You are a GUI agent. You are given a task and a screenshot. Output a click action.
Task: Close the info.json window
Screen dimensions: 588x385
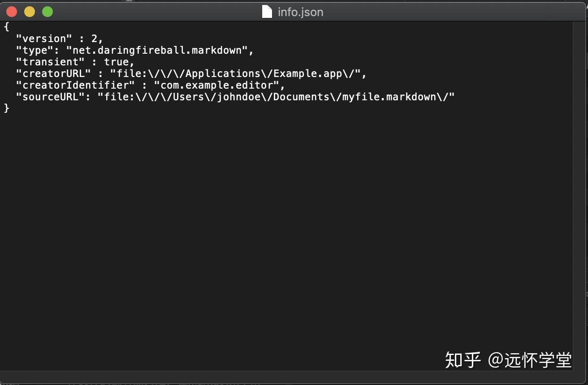tap(11, 11)
